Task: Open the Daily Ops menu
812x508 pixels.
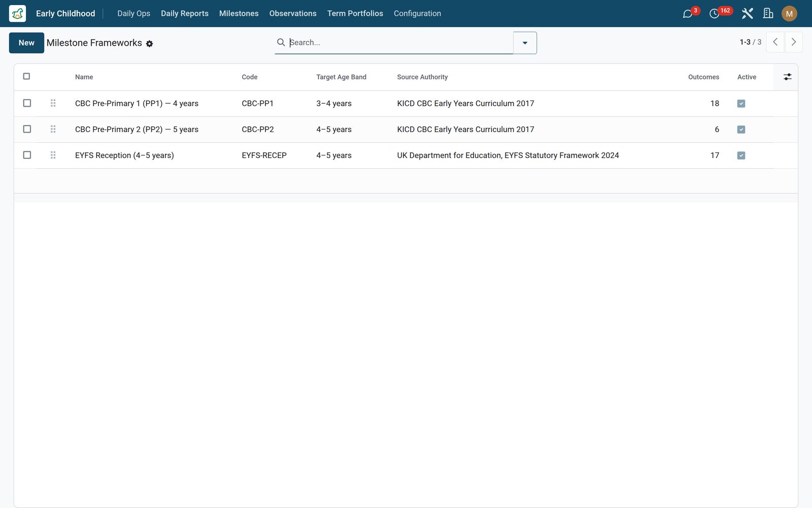Action: (133, 13)
